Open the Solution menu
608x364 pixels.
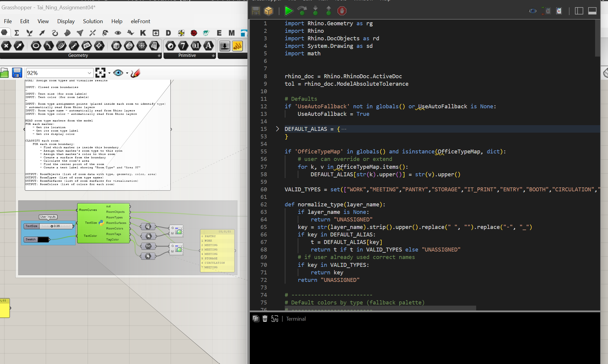coord(93,21)
